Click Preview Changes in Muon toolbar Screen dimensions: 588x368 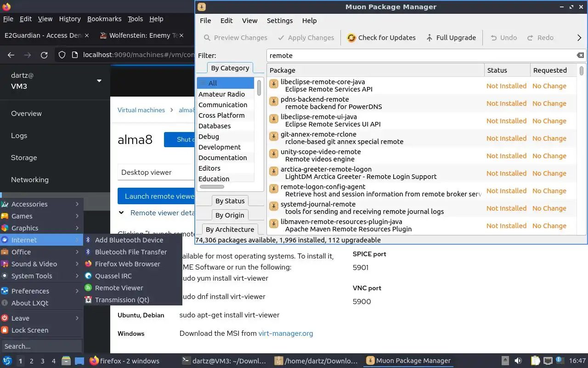[x=235, y=38]
